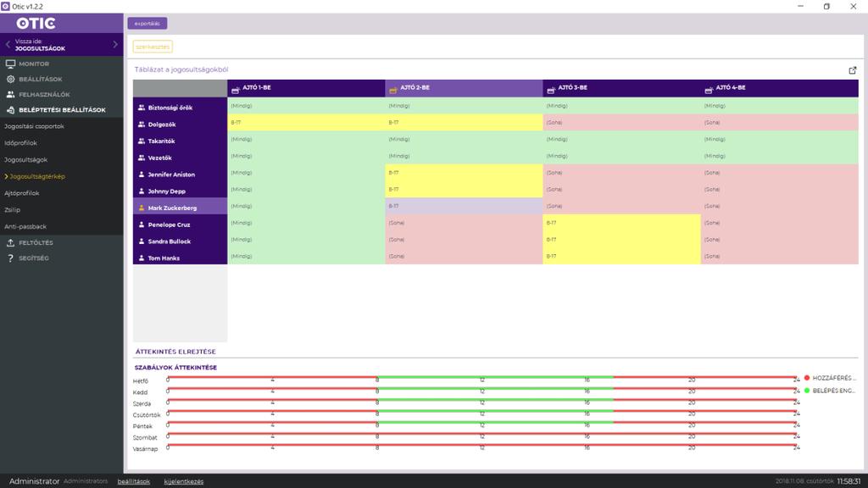Viewport: 868px width, 488px height.
Task: Click the upload icon beside Feltöltés
Action: (x=10, y=243)
